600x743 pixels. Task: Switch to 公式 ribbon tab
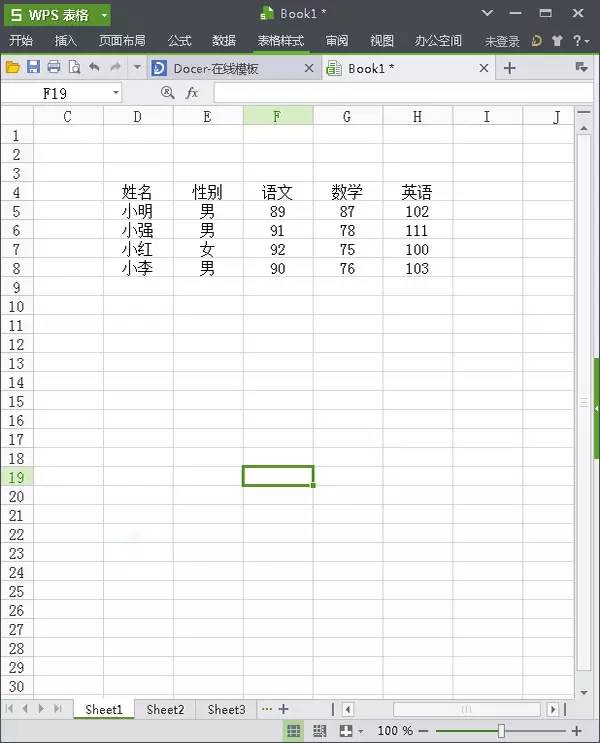pyautogui.click(x=180, y=41)
